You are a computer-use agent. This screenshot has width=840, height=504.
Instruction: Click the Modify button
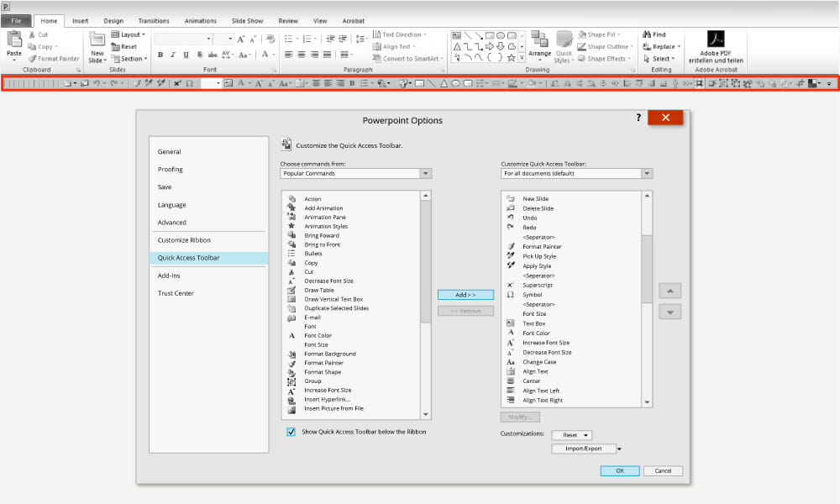520,417
